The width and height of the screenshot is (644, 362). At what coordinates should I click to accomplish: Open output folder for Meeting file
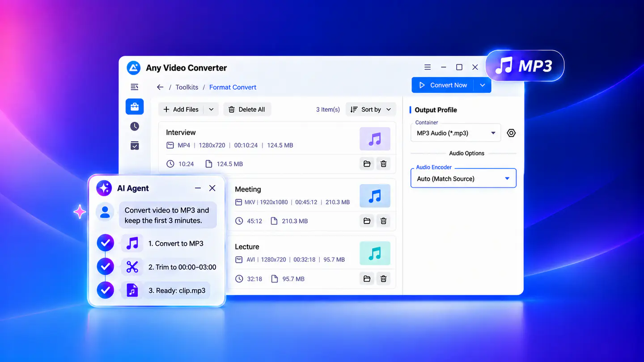pos(367,221)
